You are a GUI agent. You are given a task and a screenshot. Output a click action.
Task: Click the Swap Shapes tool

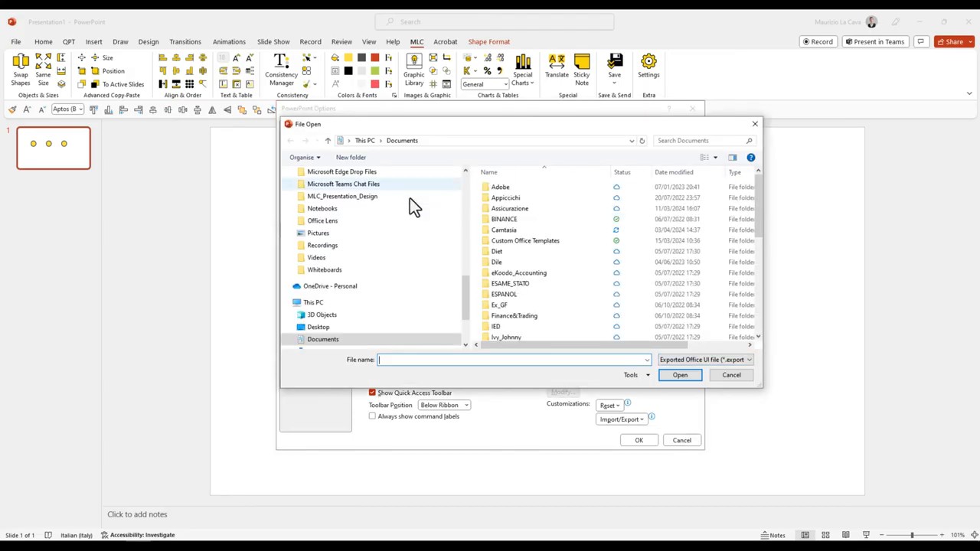[21, 70]
